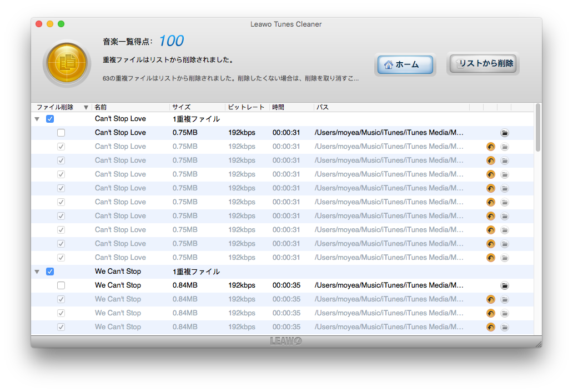Collapse the We Can't Stop group
573x392 pixels.
37,272
